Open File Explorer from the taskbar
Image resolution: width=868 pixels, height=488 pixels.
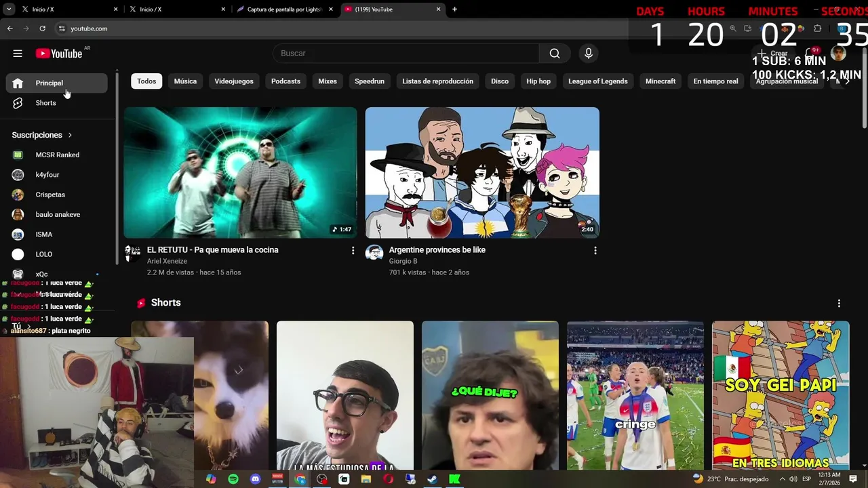[x=366, y=479]
